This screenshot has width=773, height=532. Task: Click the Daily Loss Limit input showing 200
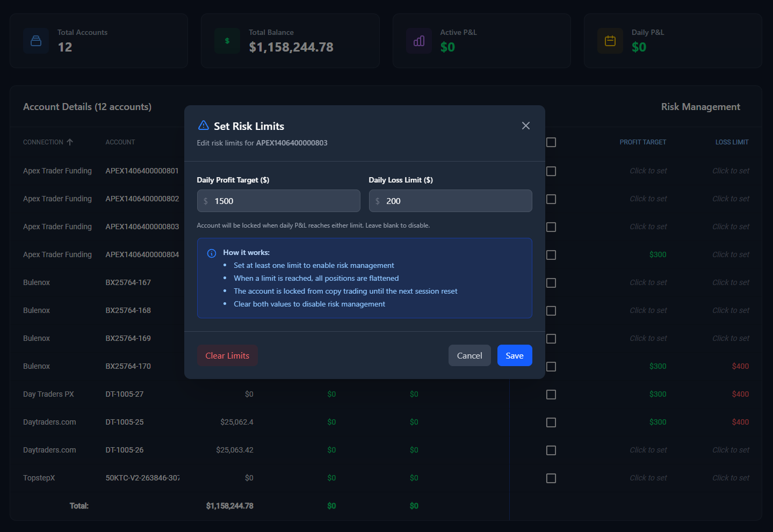tap(450, 201)
